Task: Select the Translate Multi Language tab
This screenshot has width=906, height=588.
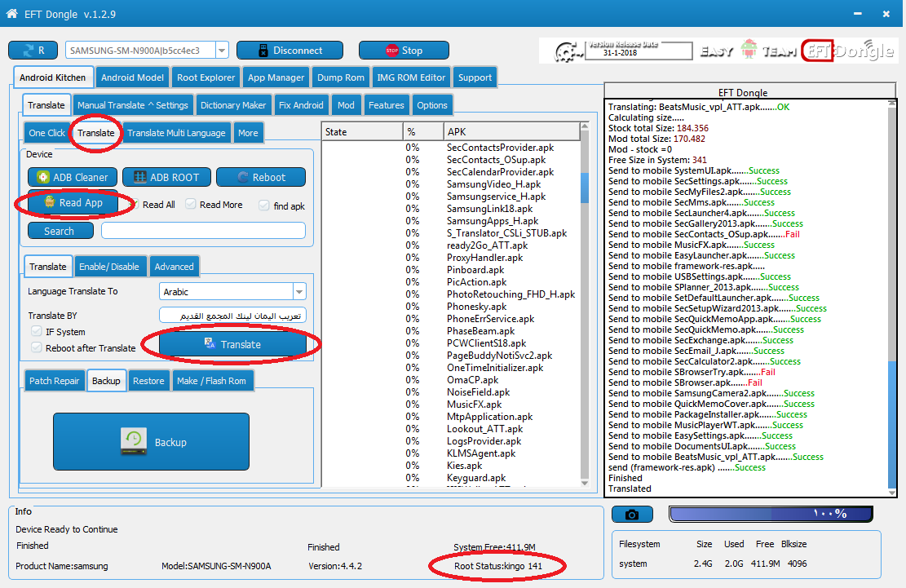Action: 176,133
